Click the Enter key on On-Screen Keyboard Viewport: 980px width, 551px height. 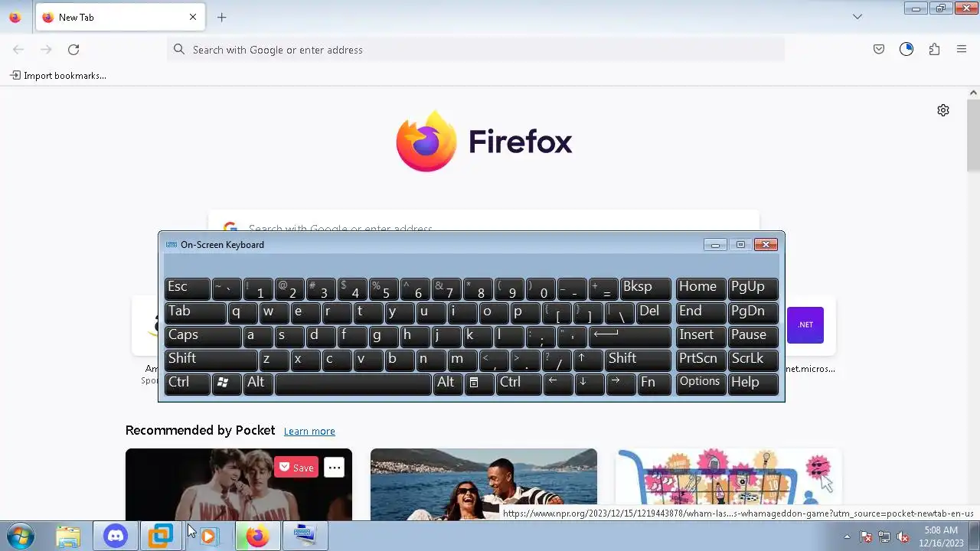(x=630, y=336)
